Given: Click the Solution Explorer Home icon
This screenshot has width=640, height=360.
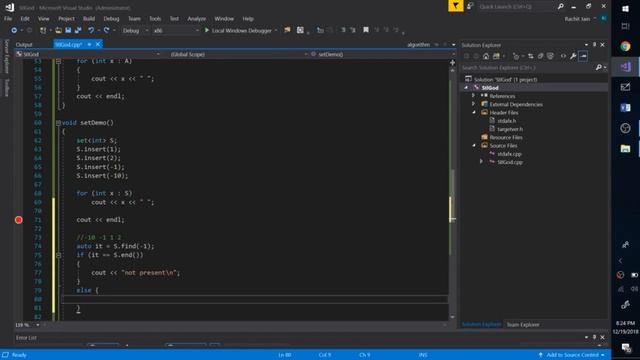Looking at the screenshot, I should (486, 56).
